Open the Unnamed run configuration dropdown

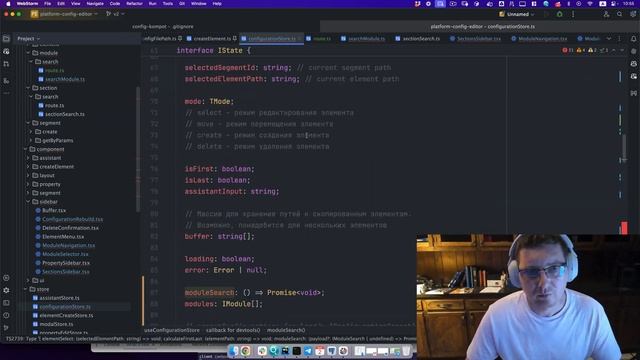click(x=517, y=14)
